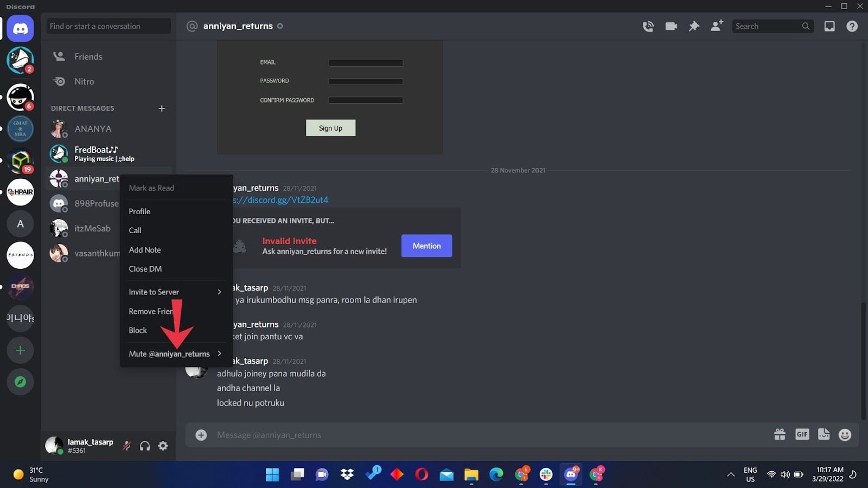
Task: Open the GIF picker
Action: (802, 434)
